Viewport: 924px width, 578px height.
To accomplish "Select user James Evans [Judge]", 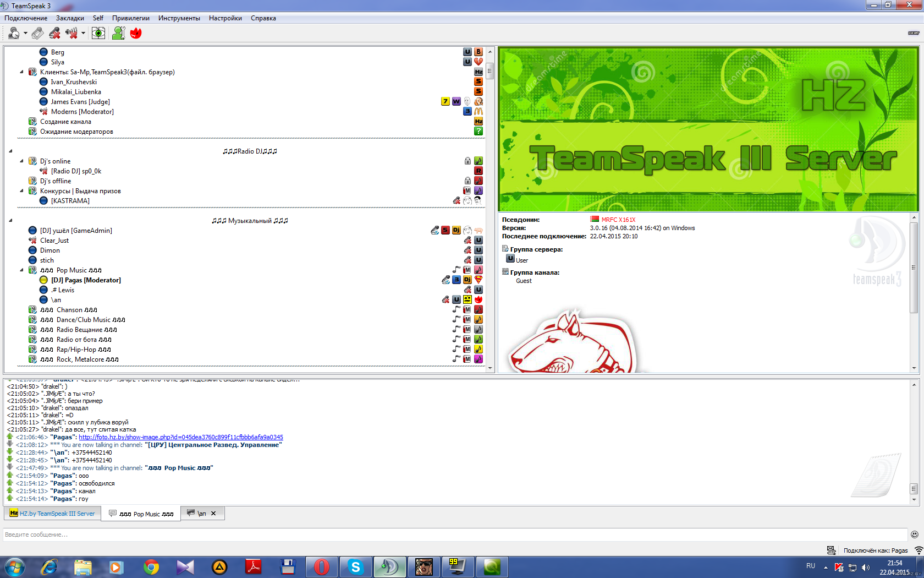I will click(80, 102).
